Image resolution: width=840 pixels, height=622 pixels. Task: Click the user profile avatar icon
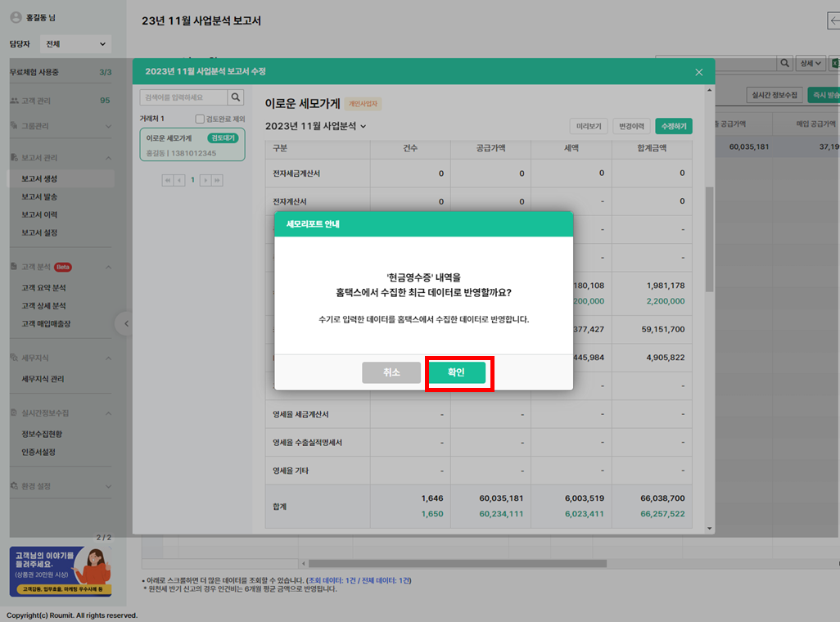point(16,17)
